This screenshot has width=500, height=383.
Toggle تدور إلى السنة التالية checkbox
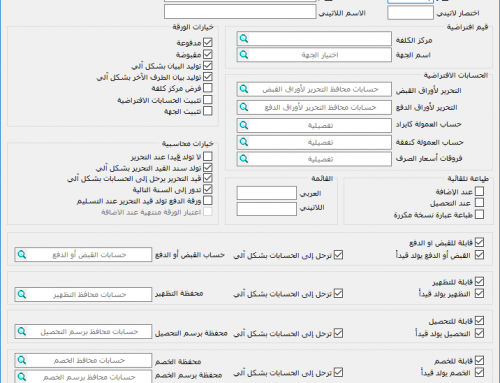point(208,189)
